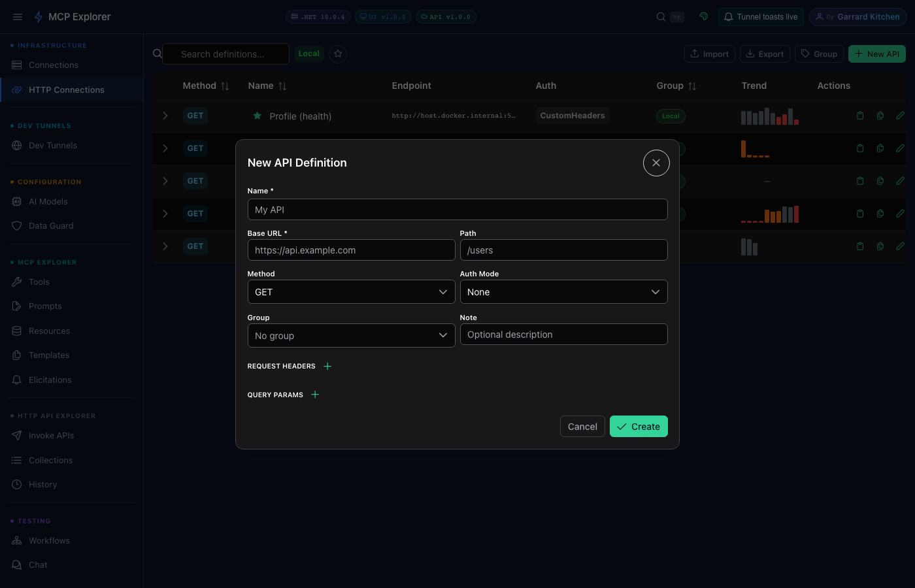The image size is (915, 588).
Task: Click the CustomHeaders auth badge
Action: tap(573, 116)
